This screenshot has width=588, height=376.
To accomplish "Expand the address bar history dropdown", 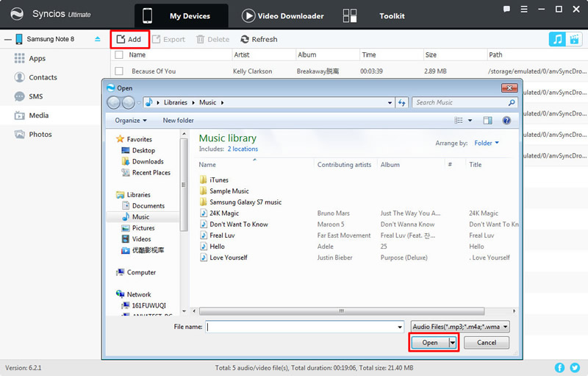I will coord(390,102).
